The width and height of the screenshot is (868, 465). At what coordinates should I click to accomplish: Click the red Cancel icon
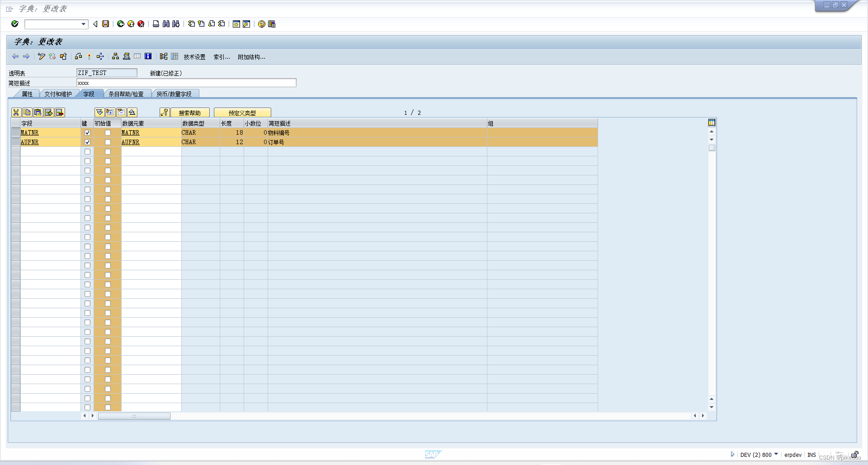tap(141, 24)
